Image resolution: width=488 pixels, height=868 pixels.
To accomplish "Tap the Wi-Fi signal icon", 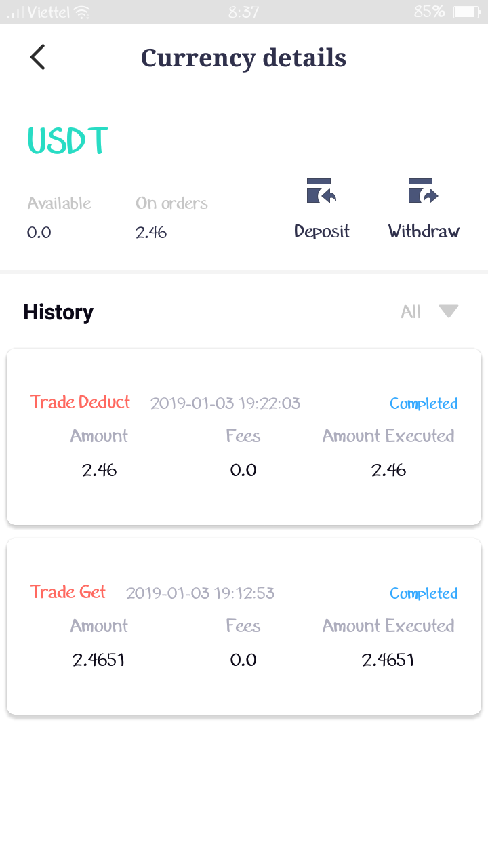I will click(x=82, y=12).
